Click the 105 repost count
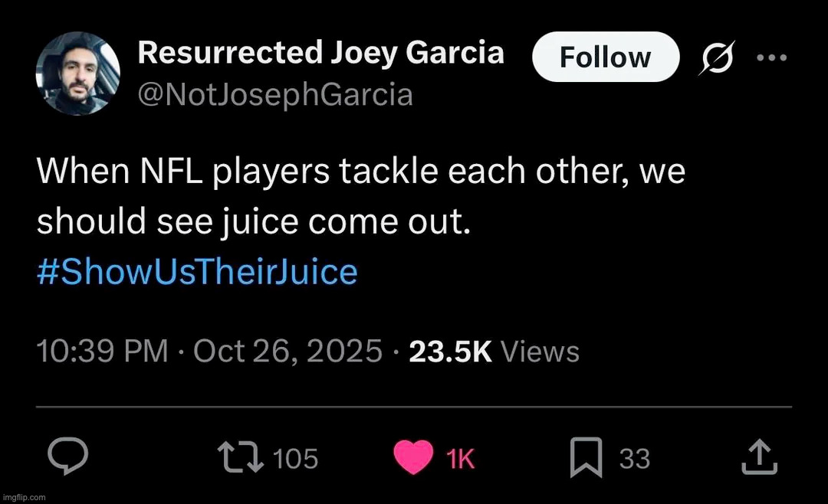 click(x=295, y=459)
